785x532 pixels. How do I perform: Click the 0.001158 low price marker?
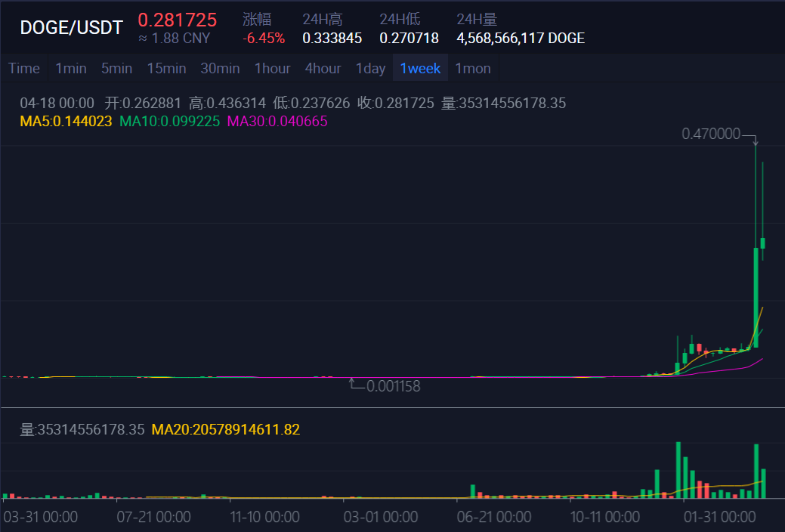pyautogui.click(x=393, y=386)
